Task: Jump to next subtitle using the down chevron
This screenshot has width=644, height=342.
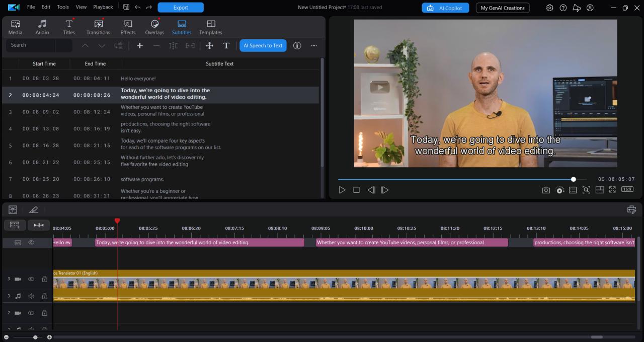Action: [102, 45]
